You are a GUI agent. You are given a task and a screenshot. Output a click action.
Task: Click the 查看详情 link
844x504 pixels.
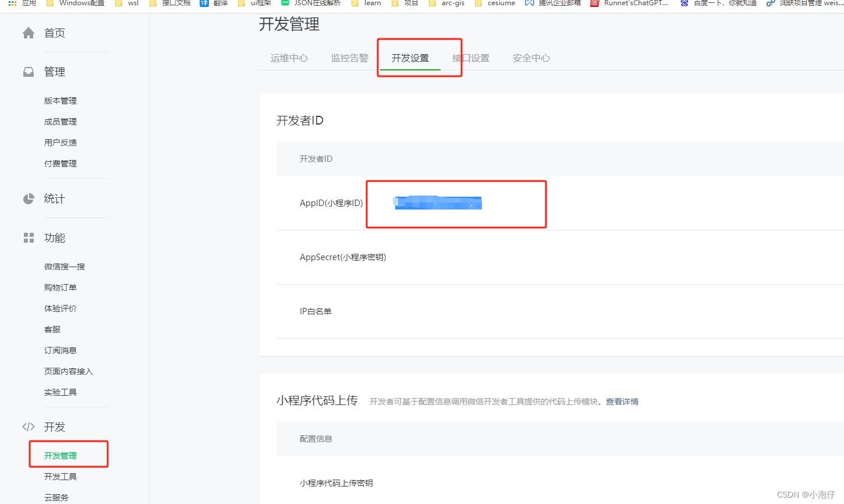(x=622, y=401)
